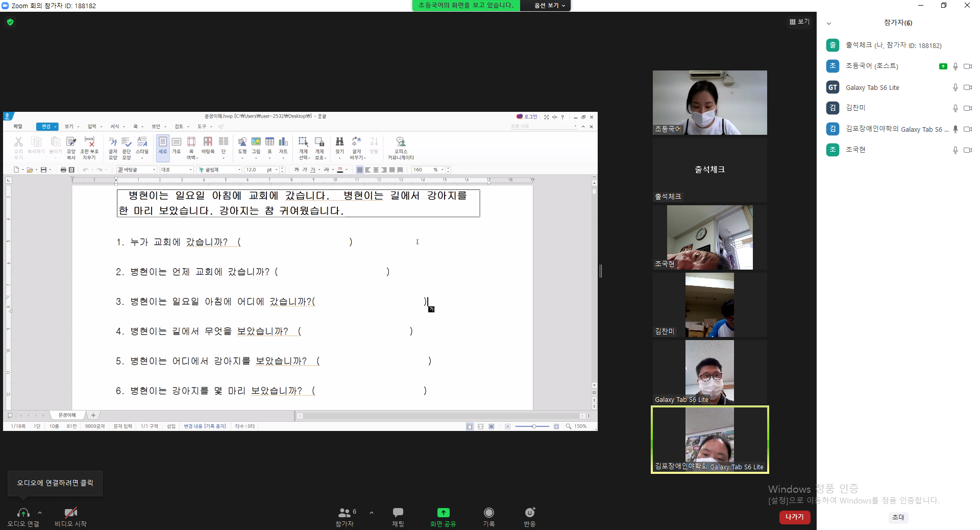Open the 반응 reactions icon
This screenshot has height=530, width=980.
click(x=530, y=513)
